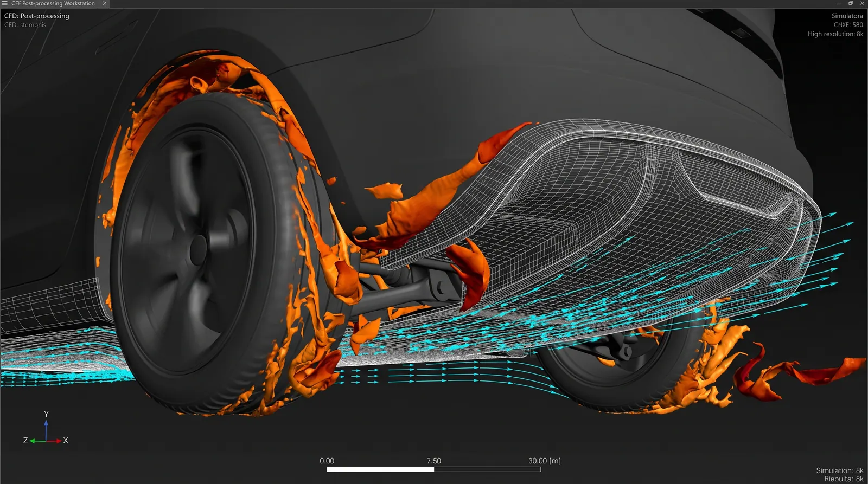Viewport: 868px width, 484px height.
Task: Click the 'Simulation: 8k' status text
Action: point(839,470)
